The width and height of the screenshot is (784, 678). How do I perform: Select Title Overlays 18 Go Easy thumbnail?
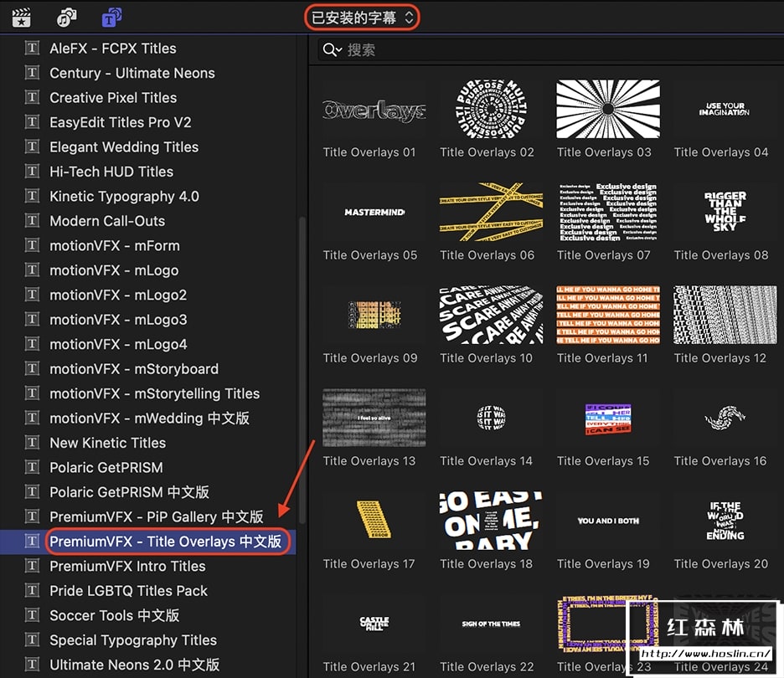(x=491, y=521)
